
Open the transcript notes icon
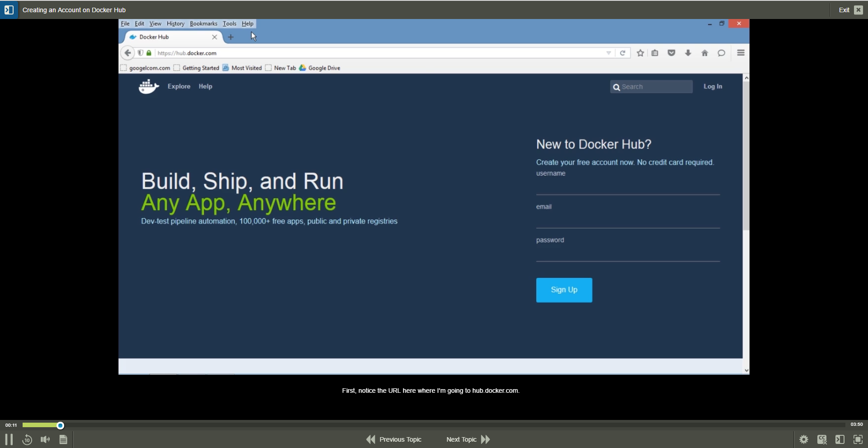click(63, 439)
